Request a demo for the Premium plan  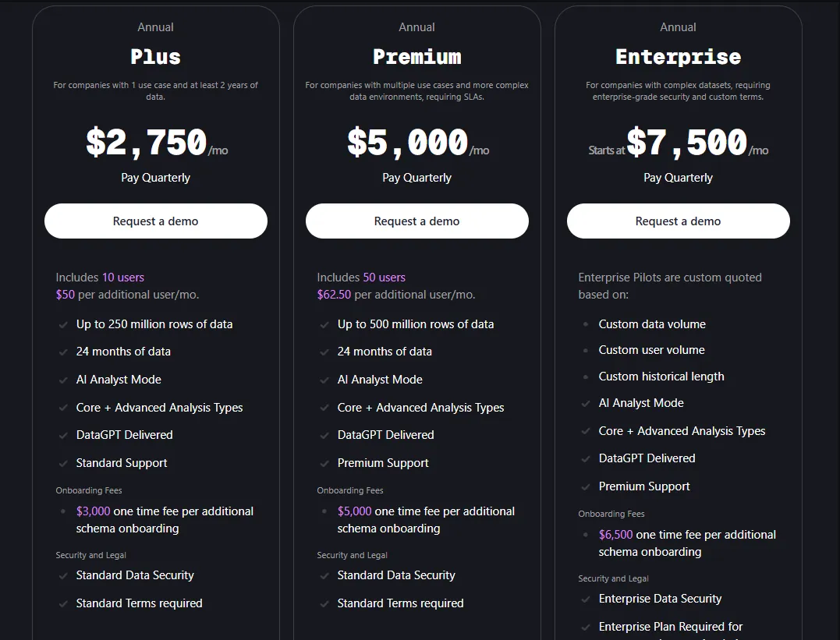point(416,221)
